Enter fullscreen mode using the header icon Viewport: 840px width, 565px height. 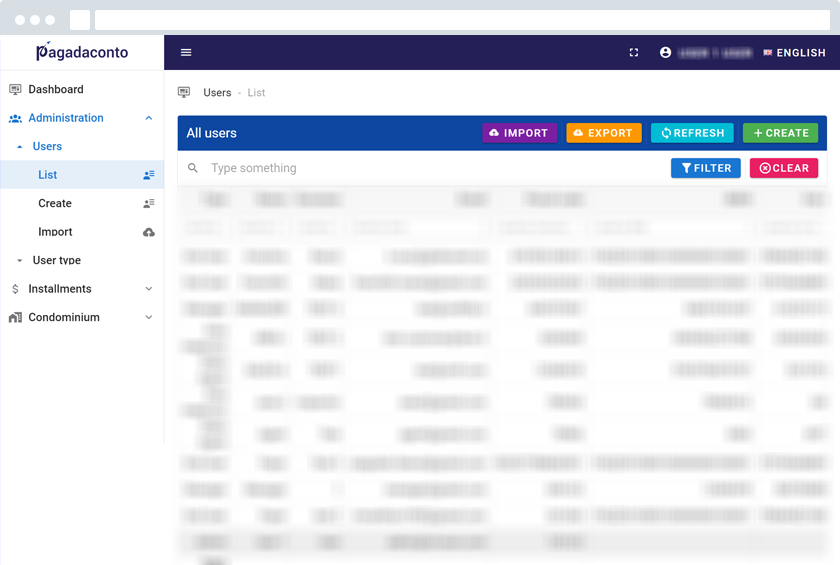click(634, 53)
